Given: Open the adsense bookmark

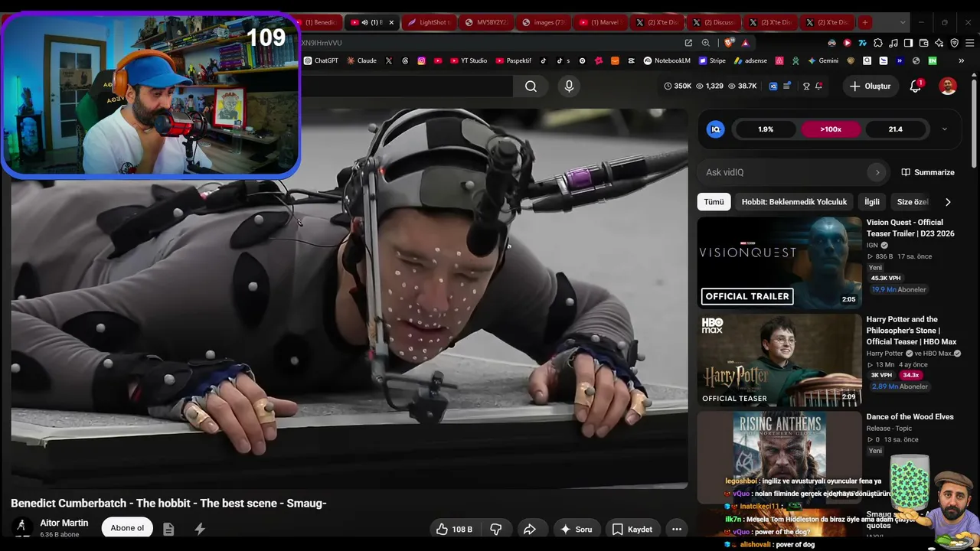Looking at the screenshot, I should click(750, 60).
